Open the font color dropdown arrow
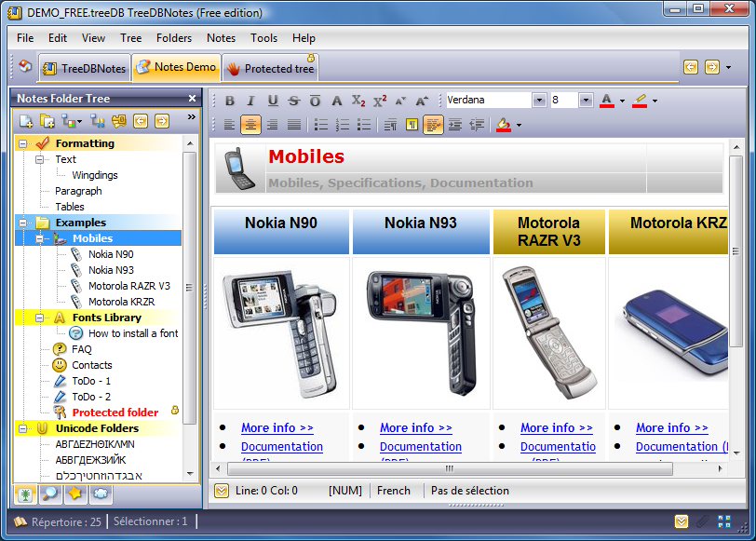Screen dimensions: 756x541 [623, 101]
